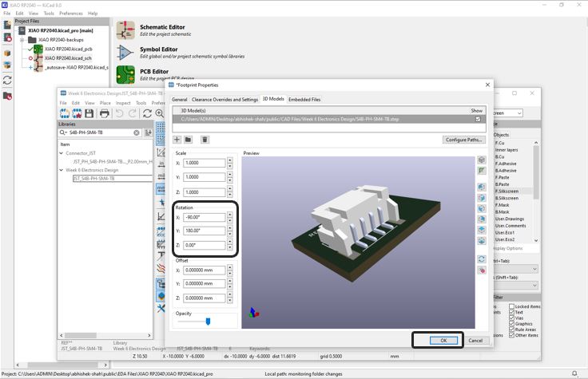588x379 pixels.
Task: Launch the Schematic Editor in KiCad main window
Action: 125,30
